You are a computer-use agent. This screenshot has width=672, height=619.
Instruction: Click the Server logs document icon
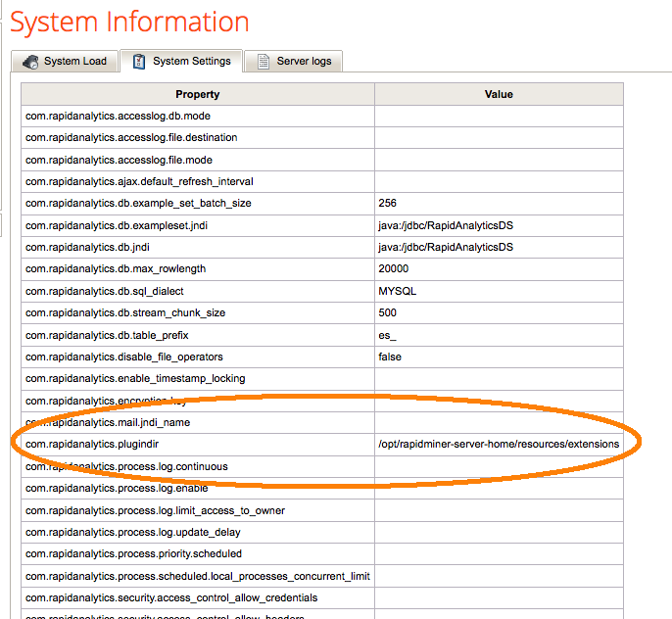click(x=263, y=62)
